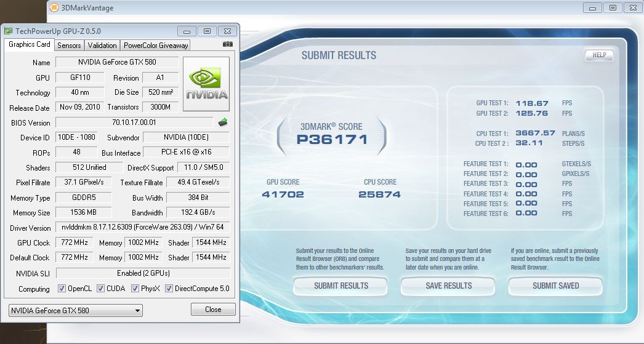Click CPU TEST 1 value 3667.57

pos(535,133)
